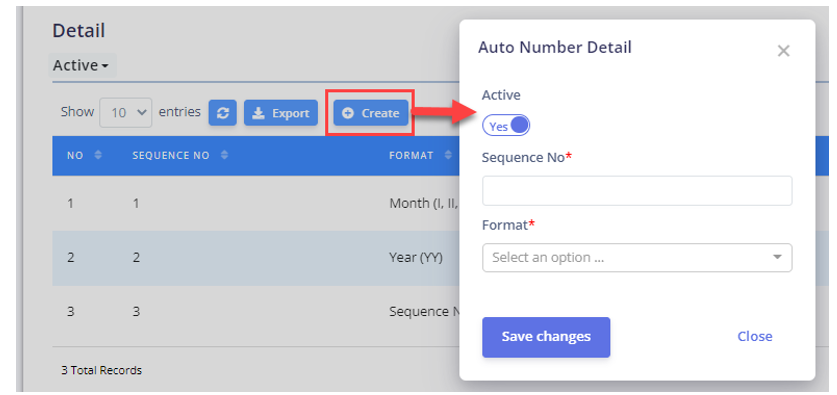Screen dimensions: 837x395
Task: Toggle the Active Yes switch
Action: pyautogui.click(x=506, y=126)
